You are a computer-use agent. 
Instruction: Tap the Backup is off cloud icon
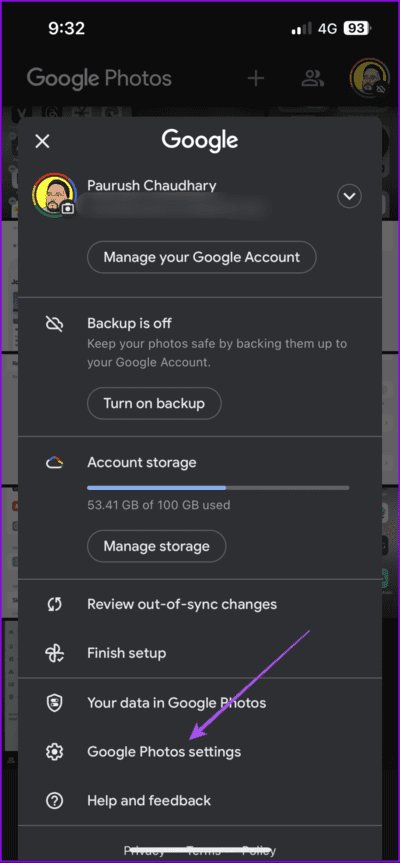pyautogui.click(x=54, y=324)
